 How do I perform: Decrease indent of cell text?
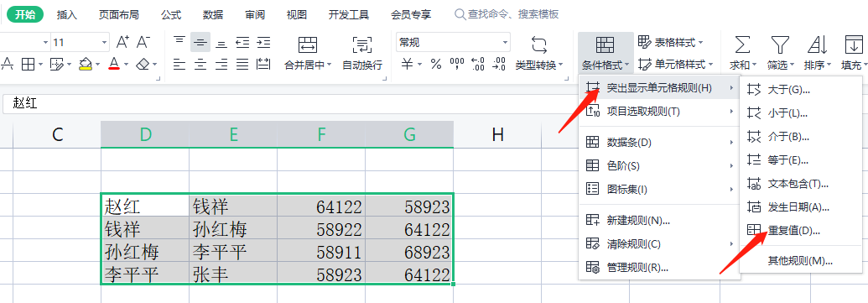pyautogui.click(x=242, y=41)
